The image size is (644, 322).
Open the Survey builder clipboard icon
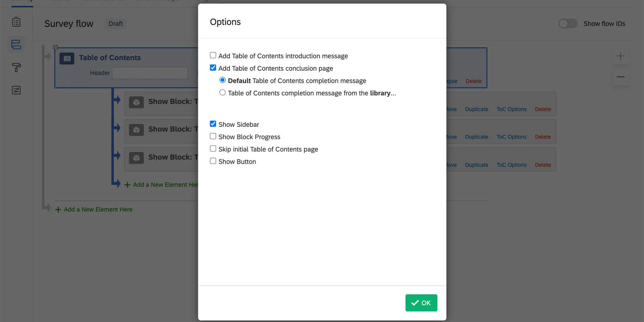point(16,22)
